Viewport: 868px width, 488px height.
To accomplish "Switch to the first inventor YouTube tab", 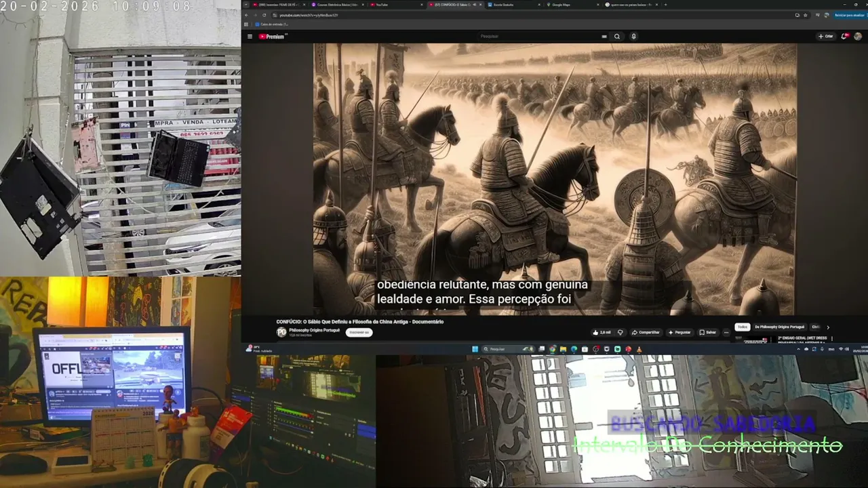I will click(278, 5).
